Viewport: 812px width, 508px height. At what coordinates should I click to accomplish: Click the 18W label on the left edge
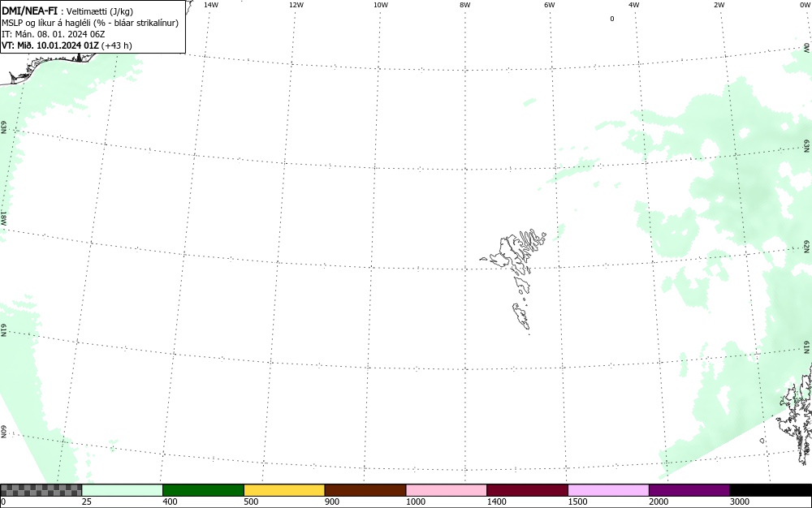pos(3,217)
